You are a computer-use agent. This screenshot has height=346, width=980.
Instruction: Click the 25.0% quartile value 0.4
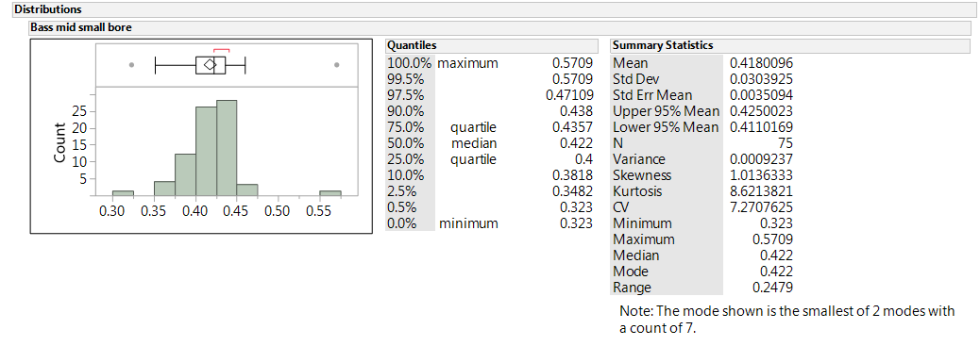583,159
